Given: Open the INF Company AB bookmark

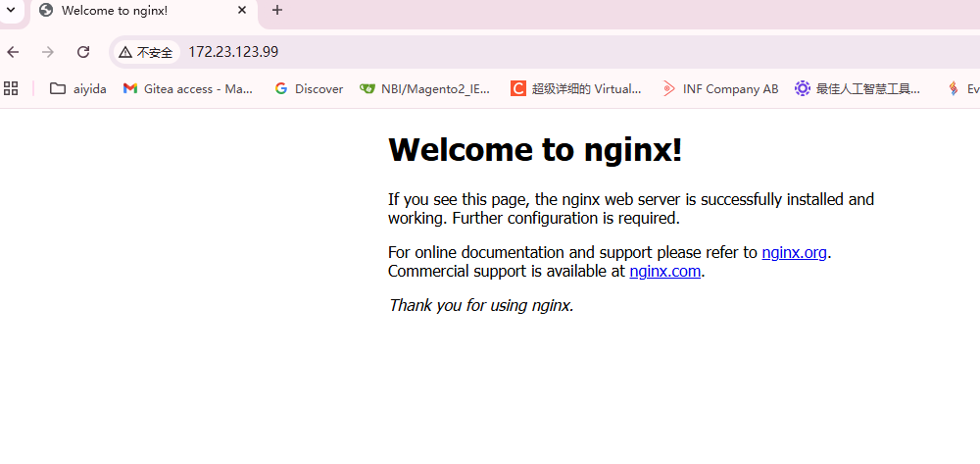Looking at the screenshot, I should tap(720, 89).
